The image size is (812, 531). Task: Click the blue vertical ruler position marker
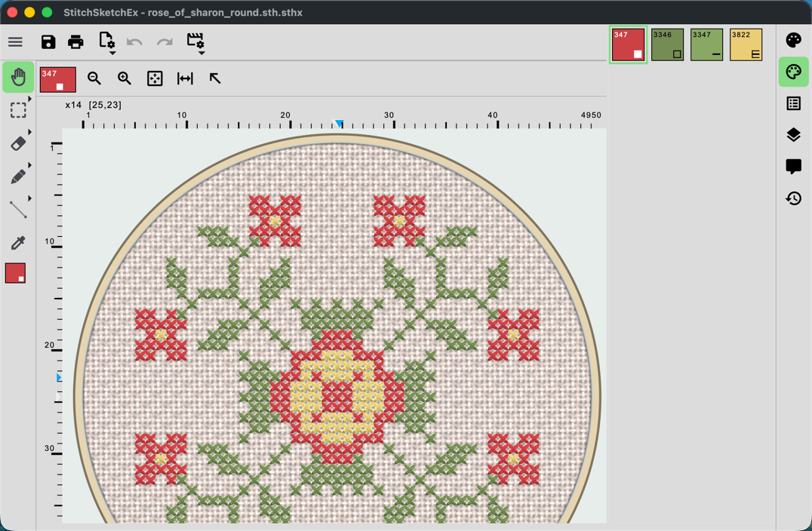(x=59, y=378)
